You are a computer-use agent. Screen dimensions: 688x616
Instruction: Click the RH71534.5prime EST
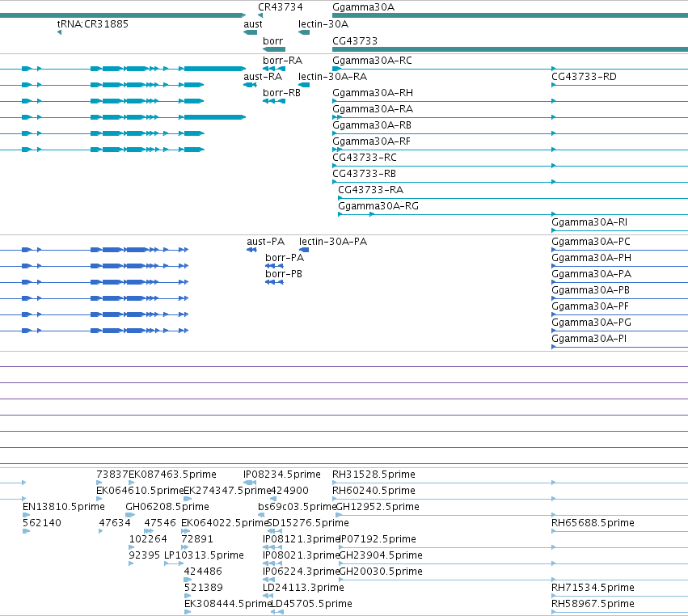point(619,596)
